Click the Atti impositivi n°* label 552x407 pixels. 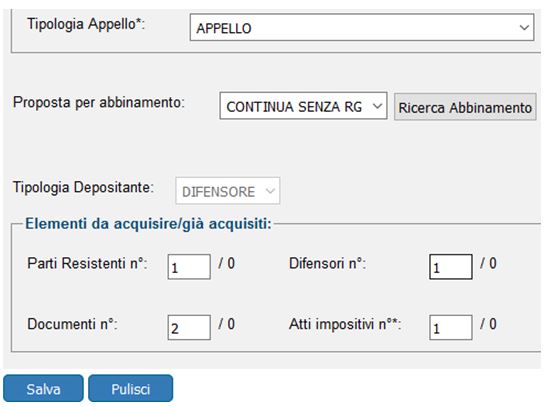[345, 324]
